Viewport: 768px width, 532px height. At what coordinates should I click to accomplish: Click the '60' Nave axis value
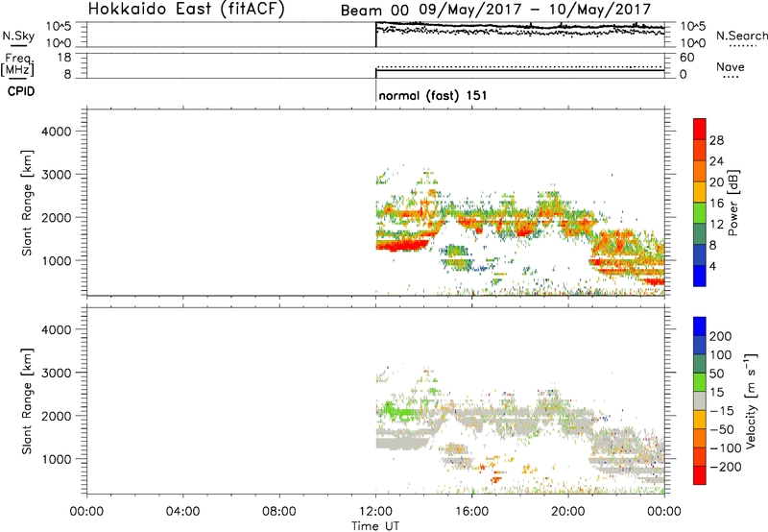coord(687,58)
